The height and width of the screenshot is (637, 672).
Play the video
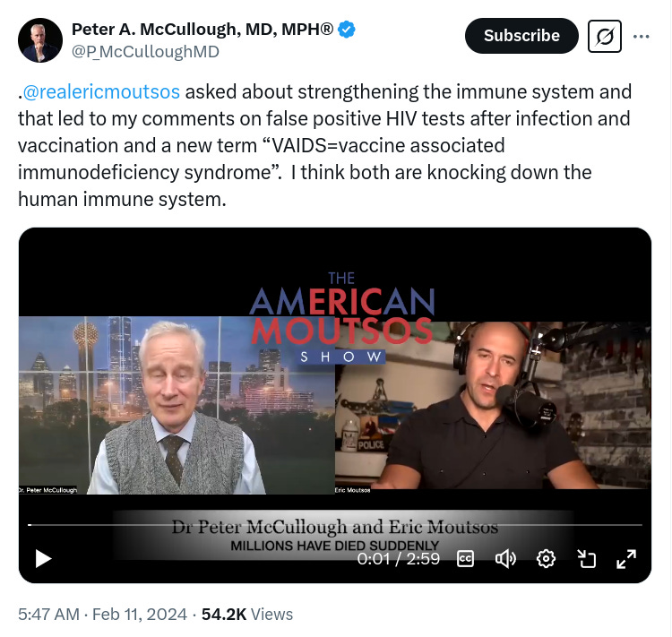pos(43,558)
